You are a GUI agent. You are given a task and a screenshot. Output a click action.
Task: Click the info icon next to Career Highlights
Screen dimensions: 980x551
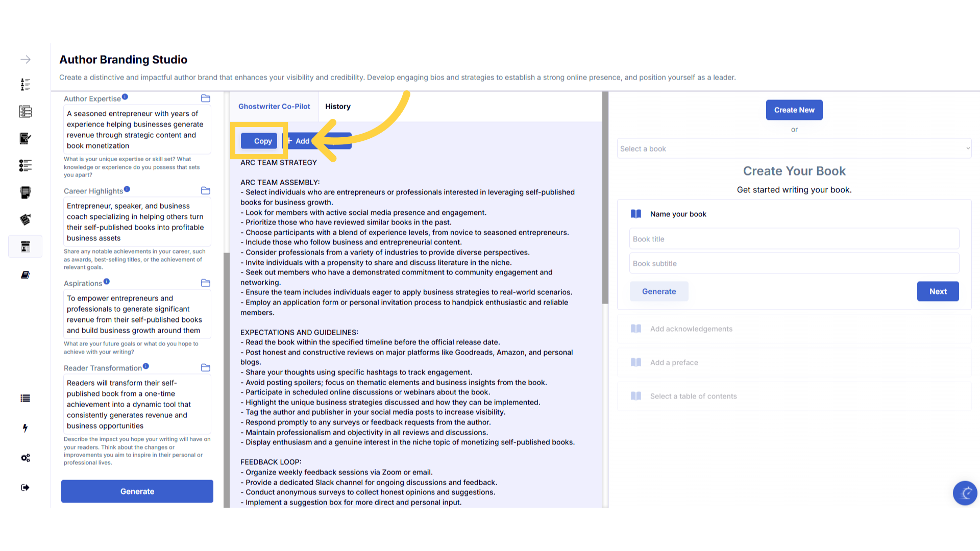click(x=127, y=189)
